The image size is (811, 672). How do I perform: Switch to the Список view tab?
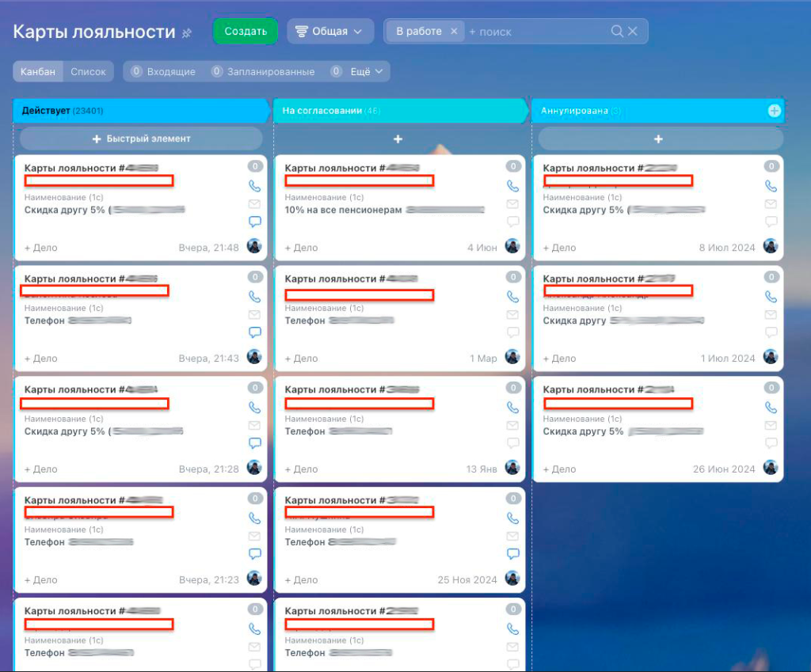pyautogui.click(x=88, y=71)
